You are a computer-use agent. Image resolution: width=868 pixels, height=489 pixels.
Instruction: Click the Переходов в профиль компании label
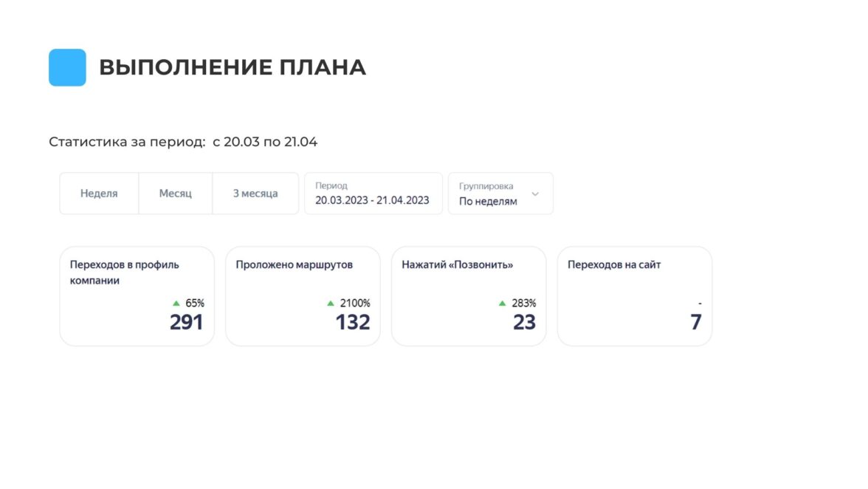point(125,273)
